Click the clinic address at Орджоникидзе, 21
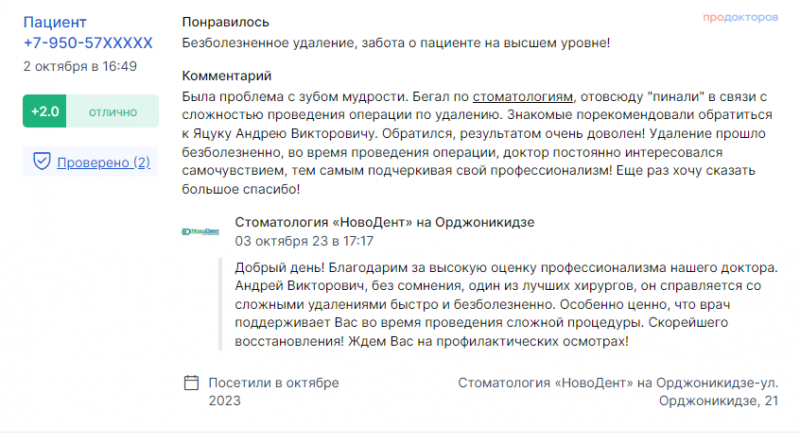The height and width of the screenshot is (443, 800). pyautogui.click(x=618, y=391)
